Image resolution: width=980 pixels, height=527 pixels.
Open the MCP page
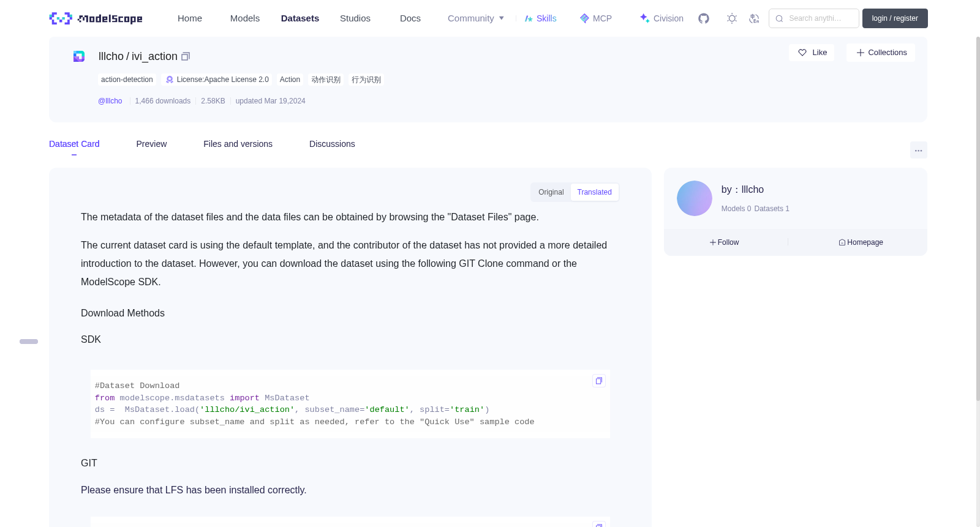click(x=596, y=18)
